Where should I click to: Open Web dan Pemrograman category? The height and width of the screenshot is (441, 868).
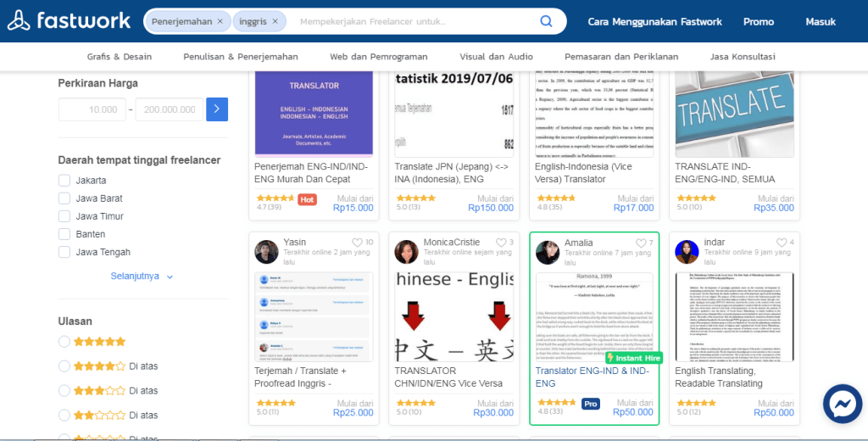379,57
